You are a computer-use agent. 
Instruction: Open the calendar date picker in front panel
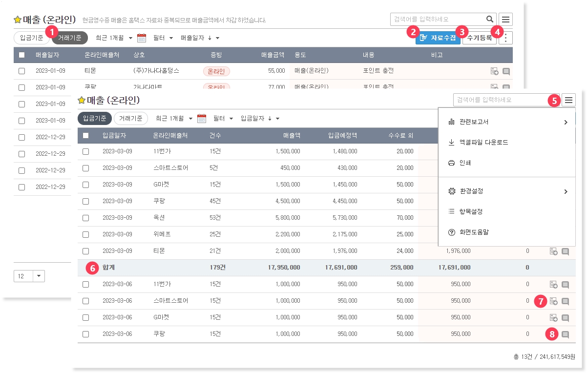(201, 118)
